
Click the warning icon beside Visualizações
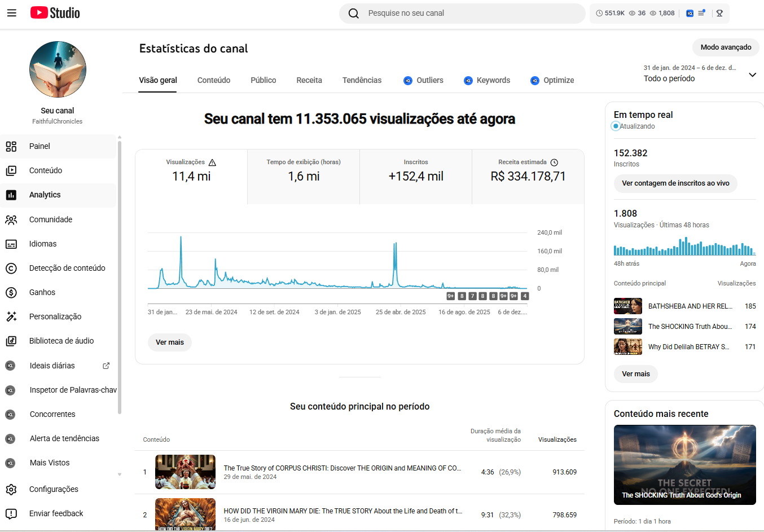(212, 162)
